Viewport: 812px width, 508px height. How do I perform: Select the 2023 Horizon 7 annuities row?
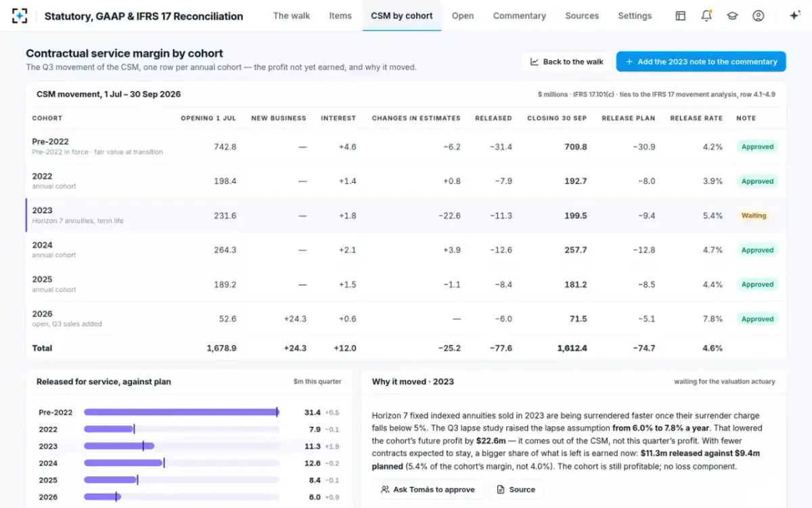(x=406, y=215)
